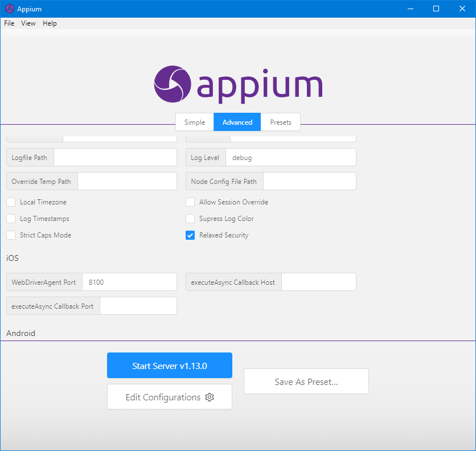Image resolution: width=476 pixels, height=451 pixels.
Task: Switch to the Simple tab
Action: pyautogui.click(x=195, y=122)
